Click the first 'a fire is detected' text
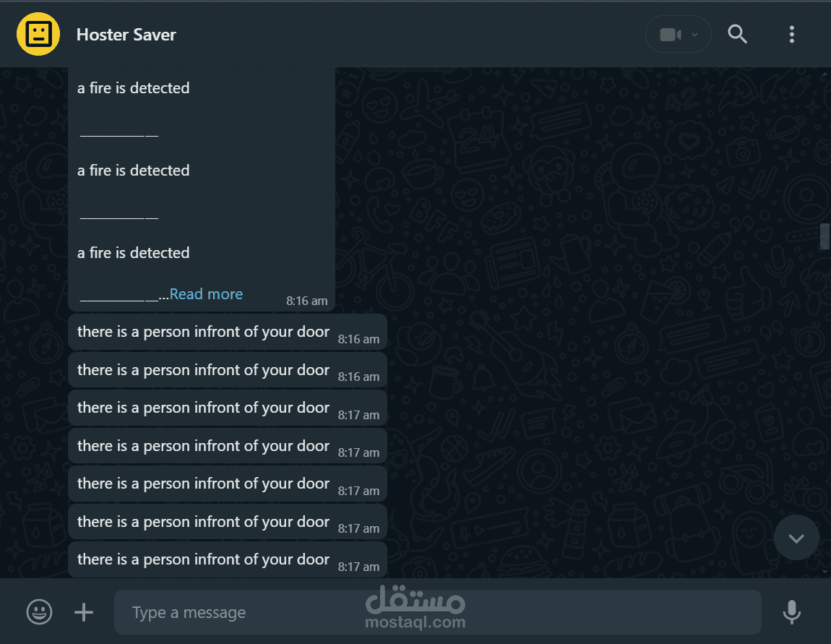This screenshot has width=831, height=644. (133, 88)
